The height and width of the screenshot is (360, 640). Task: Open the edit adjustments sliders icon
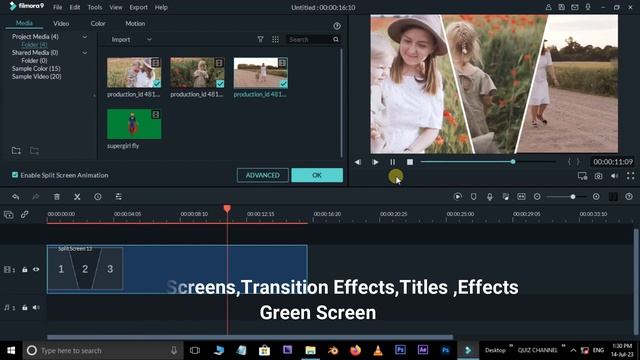118,197
